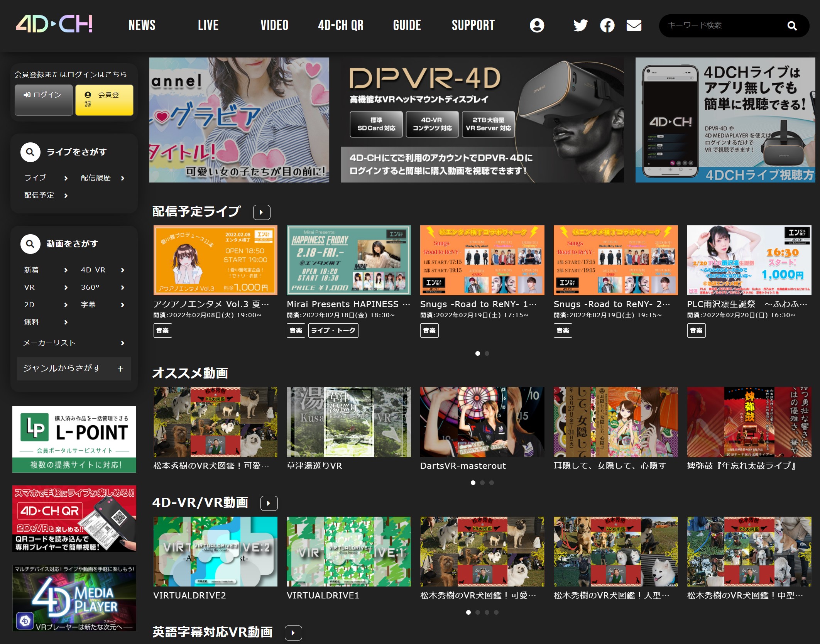Viewport: 820px width, 644px height.
Task: Select fourth carousel dot under 4D-VR/VR動画
Action: click(496, 612)
